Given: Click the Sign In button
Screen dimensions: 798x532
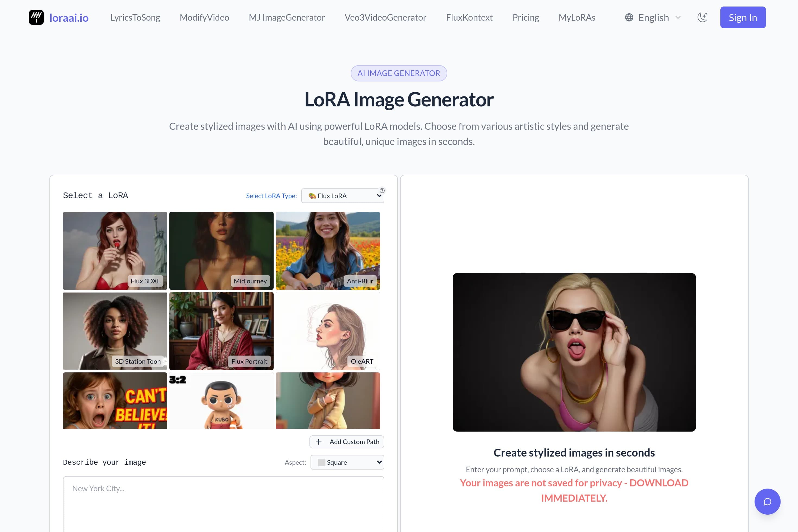Looking at the screenshot, I should [x=743, y=17].
